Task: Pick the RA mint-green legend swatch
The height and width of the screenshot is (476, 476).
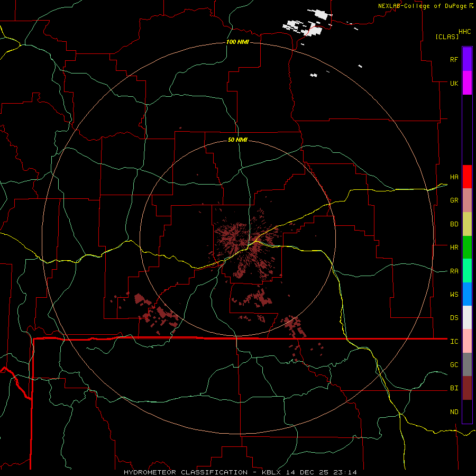Action: pyautogui.click(x=467, y=271)
